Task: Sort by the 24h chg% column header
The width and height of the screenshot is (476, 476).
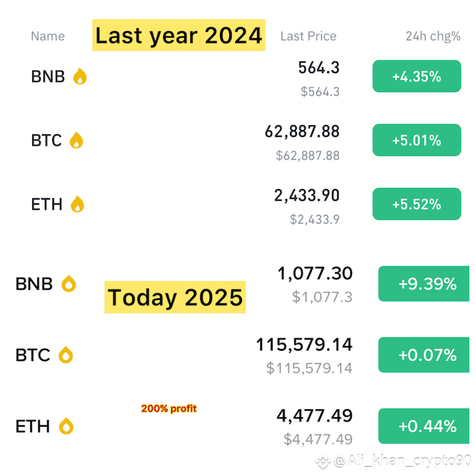Action: (433, 36)
